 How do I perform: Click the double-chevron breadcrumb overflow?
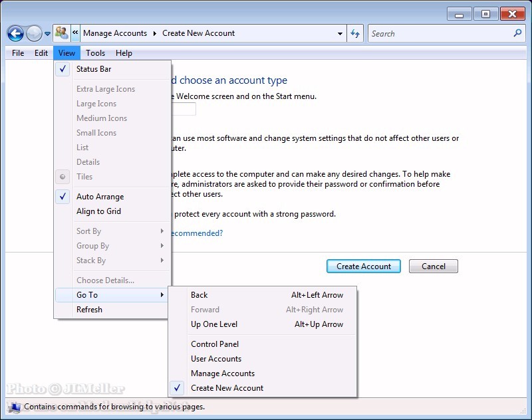click(76, 33)
